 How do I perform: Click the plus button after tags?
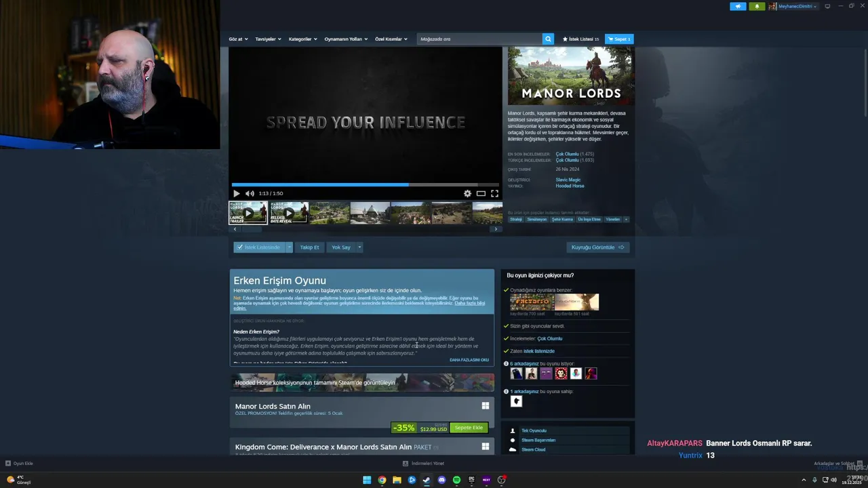(x=626, y=220)
